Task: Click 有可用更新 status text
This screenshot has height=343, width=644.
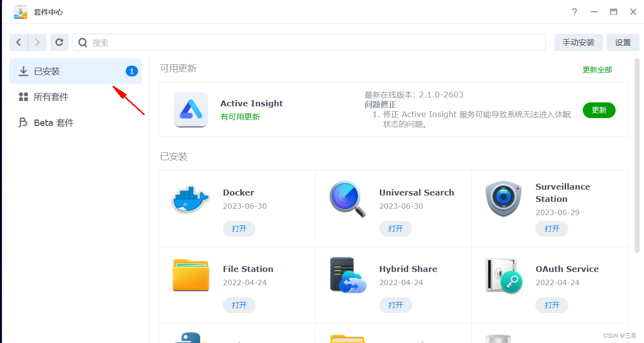Action: (x=240, y=117)
